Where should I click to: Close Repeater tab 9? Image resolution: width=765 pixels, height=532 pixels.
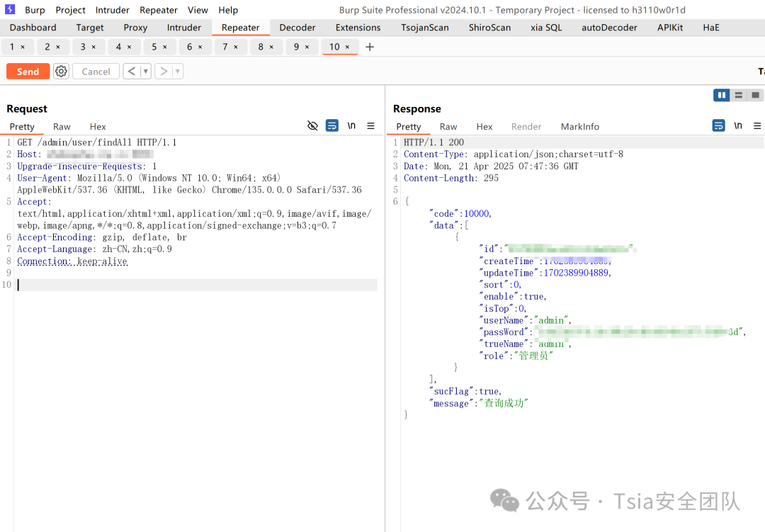307,47
